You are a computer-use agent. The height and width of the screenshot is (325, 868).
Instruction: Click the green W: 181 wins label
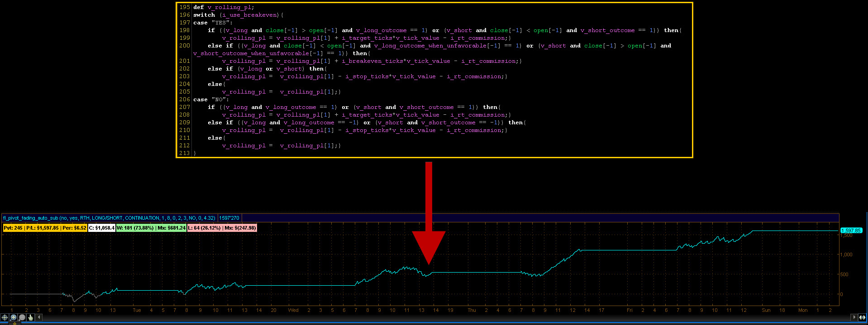coord(151,228)
